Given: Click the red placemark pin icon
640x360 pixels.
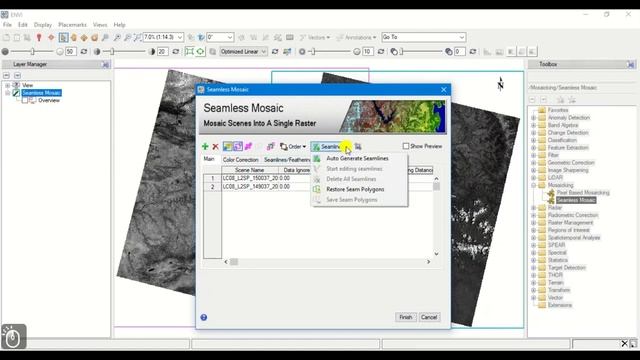Looking at the screenshot, I should (39, 37).
